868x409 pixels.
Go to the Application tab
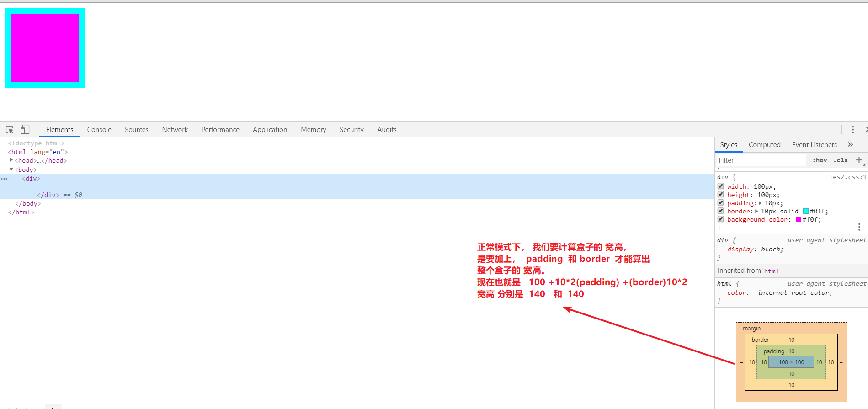point(270,130)
